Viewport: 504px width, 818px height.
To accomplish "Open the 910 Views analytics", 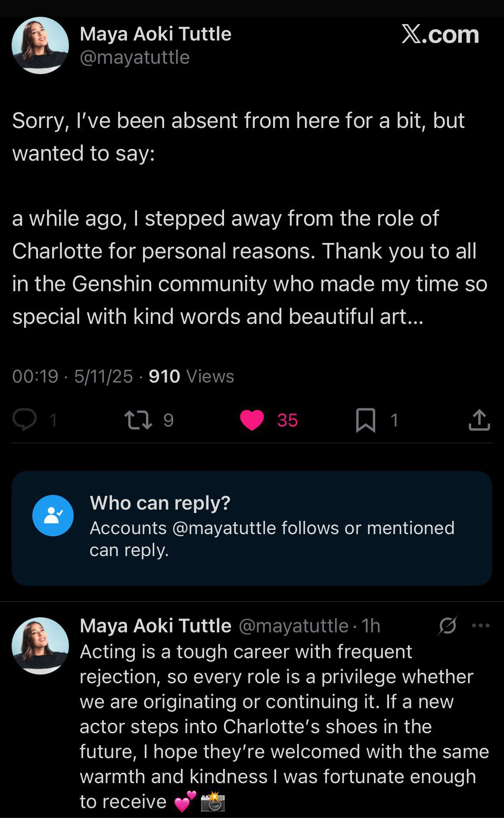I will click(191, 376).
